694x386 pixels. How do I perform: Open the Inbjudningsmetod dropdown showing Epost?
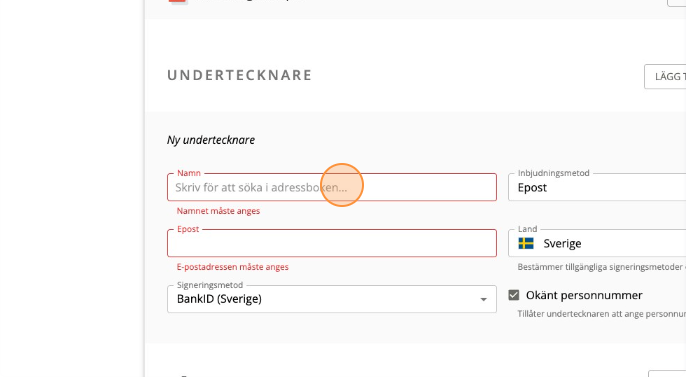(x=597, y=187)
